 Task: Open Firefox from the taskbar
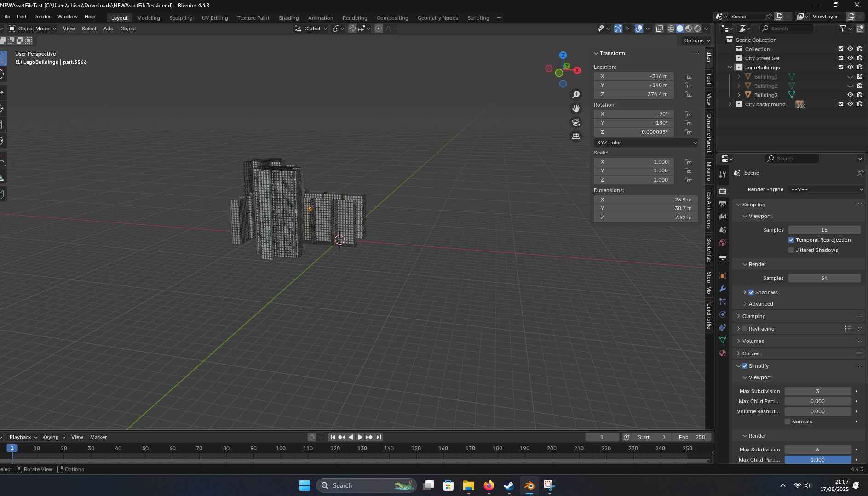[489, 485]
